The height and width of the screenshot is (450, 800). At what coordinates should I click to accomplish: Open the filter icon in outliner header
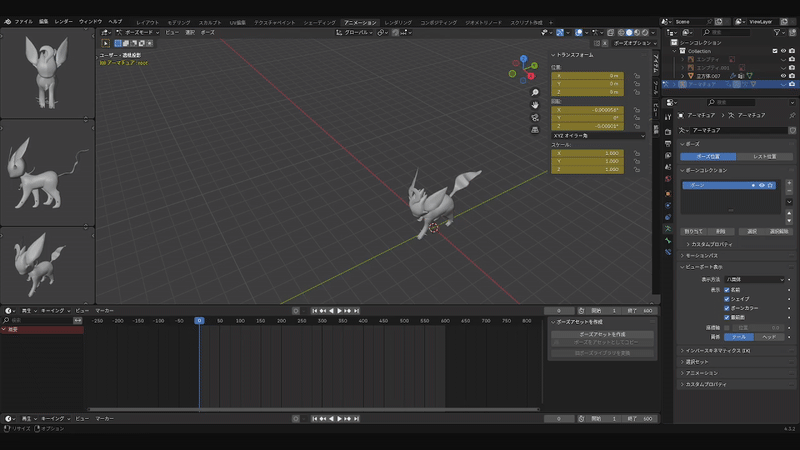[775, 31]
